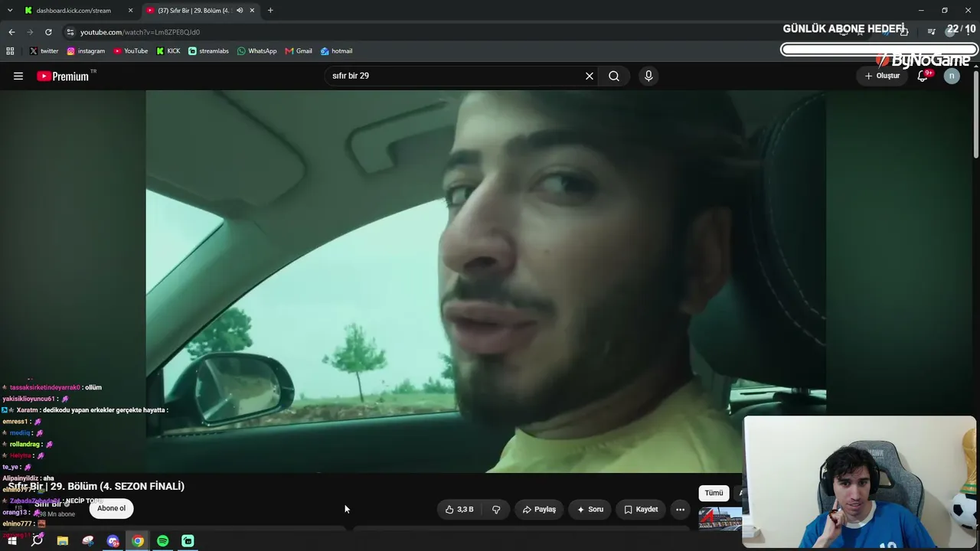Click the video player frame
Viewport: 980px width, 551px height.
click(485, 282)
